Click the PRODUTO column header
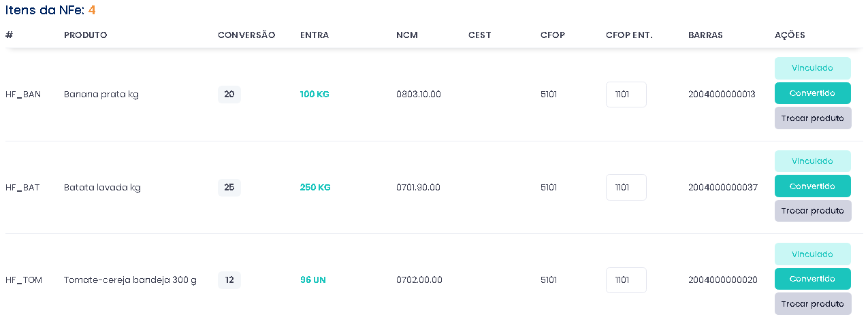The height and width of the screenshot is (321, 868). point(85,35)
